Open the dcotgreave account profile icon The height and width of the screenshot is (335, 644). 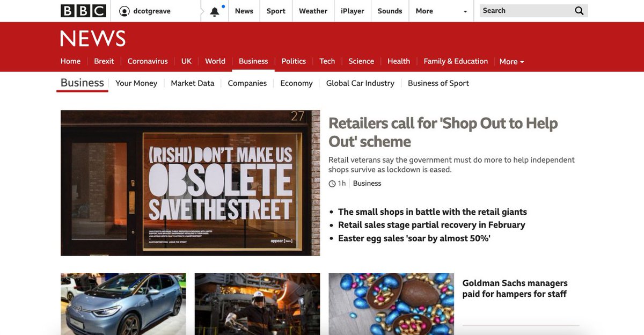tap(125, 11)
